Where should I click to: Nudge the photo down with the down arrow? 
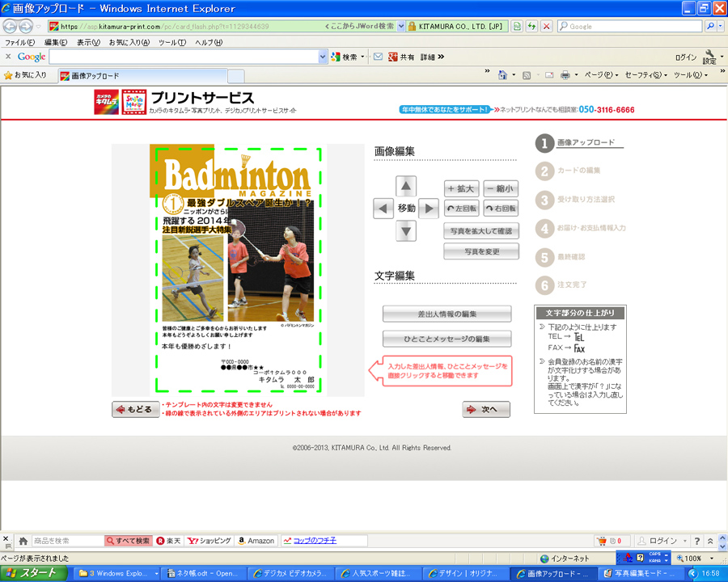tap(406, 231)
